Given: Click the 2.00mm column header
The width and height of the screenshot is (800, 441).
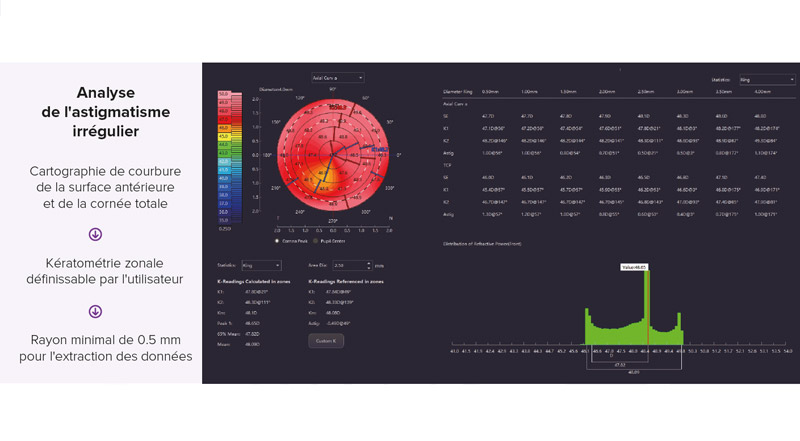Looking at the screenshot, I should pos(607,92).
